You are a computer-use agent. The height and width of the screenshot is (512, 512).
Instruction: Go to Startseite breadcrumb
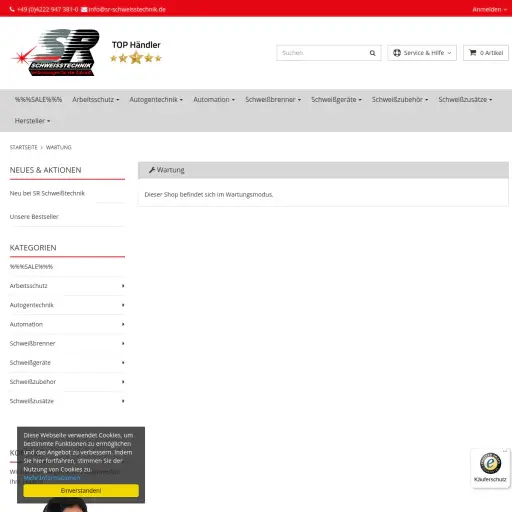click(24, 147)
